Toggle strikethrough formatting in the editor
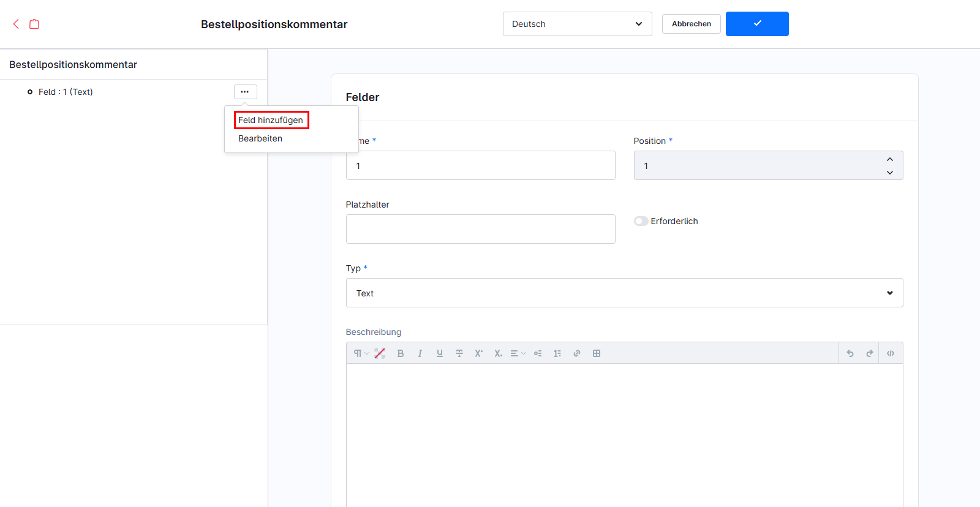Viewport: 980px width, 507px height. 459,353
